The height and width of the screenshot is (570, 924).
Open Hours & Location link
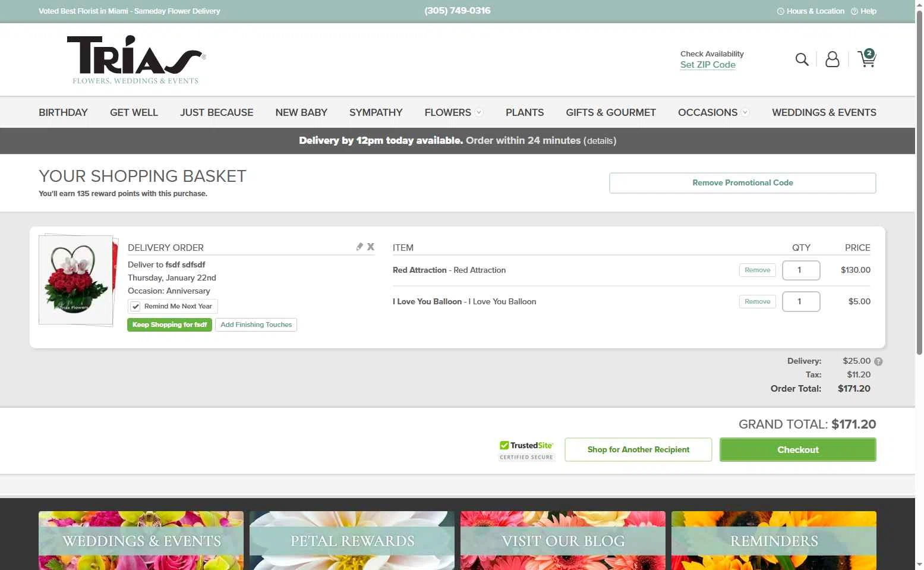coord(811,11)
